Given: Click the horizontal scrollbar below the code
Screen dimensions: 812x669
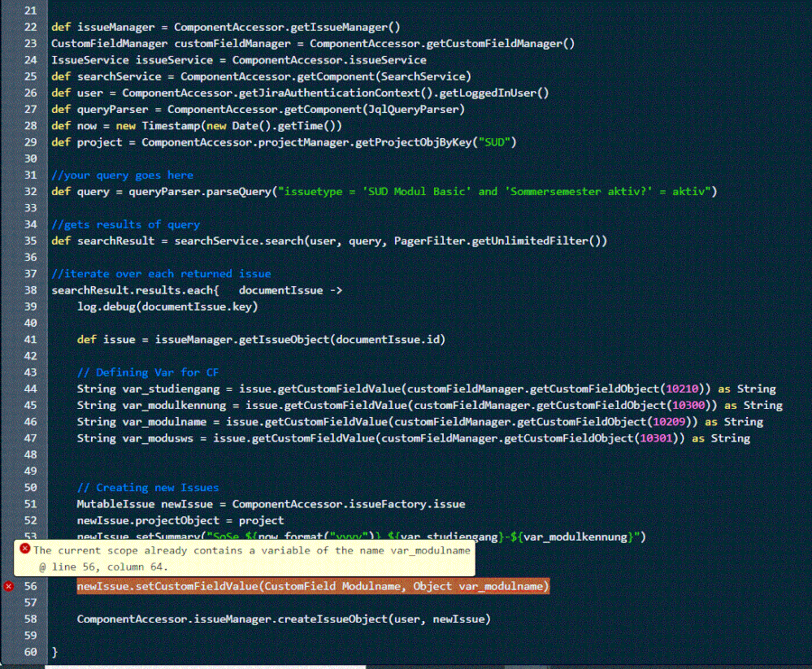Looking at the screenshot, I should tap(205, 667).
